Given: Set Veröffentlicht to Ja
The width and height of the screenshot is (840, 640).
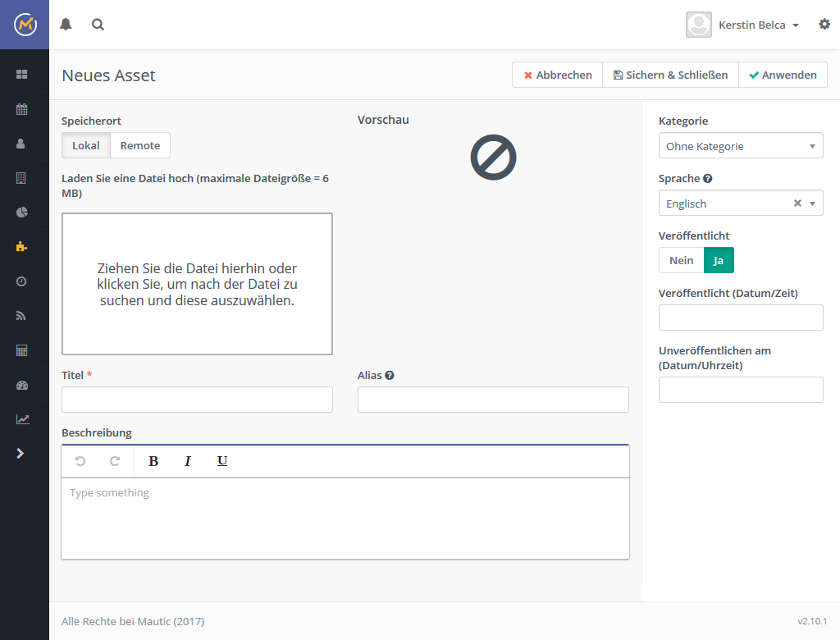Looking at the screenshot, I should point(719,260).
